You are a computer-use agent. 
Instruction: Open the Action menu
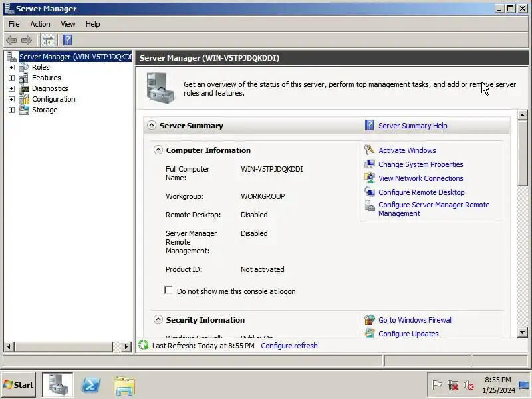pos(40,24)
